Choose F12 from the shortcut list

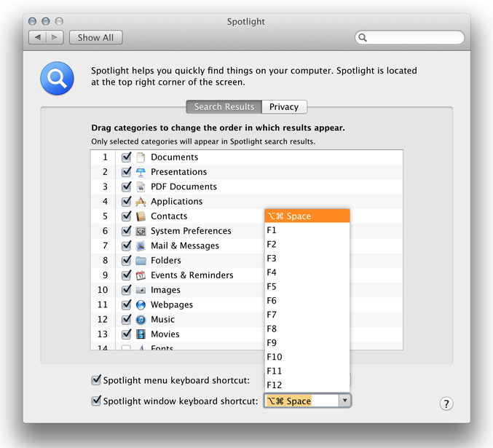pyautogui.click(x=307, y=385)
